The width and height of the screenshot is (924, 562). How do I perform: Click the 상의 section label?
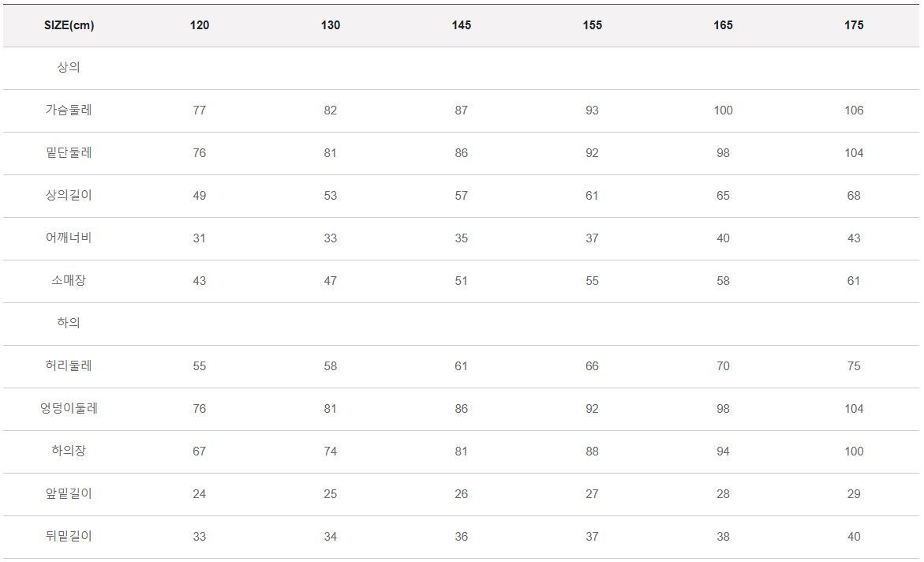pos(69,68)
